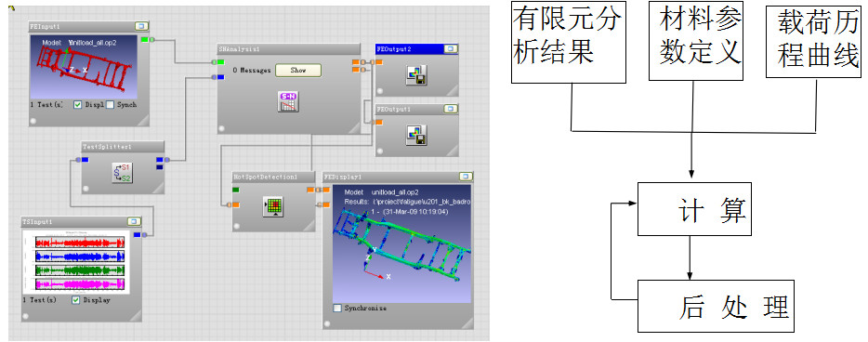Viewport: 868px width, 342px height.
Task: Collapse FEInput1 with its title bar button
Action: click(x=141, y=26)
